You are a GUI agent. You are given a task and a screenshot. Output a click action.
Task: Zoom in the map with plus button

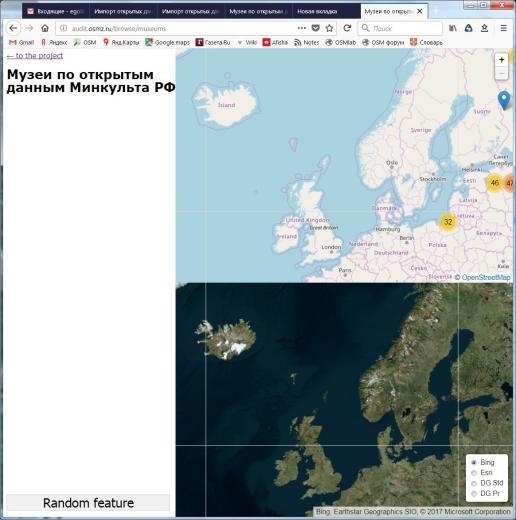point(501,60)
